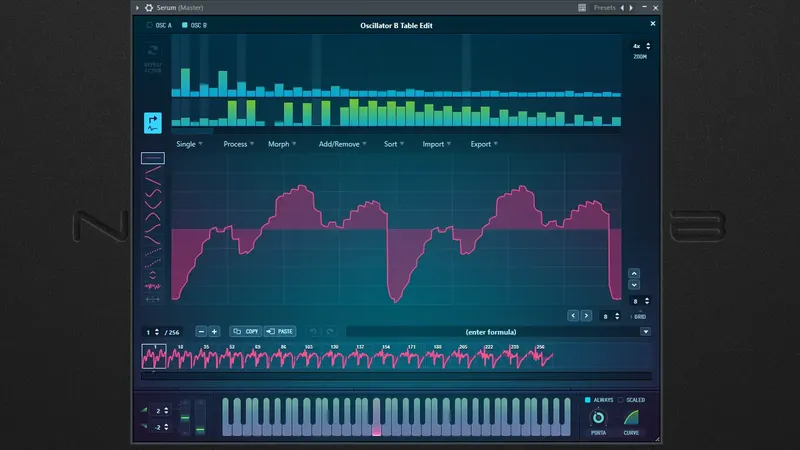The image size is (800, 450).
Task: Remove a frame with the minus button
Action: [x=201, y=332]
